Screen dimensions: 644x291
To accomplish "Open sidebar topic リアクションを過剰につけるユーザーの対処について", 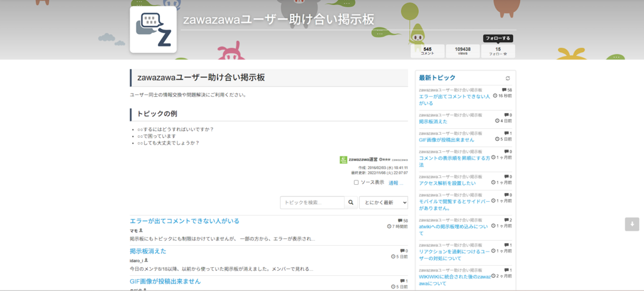I will 455,255.
